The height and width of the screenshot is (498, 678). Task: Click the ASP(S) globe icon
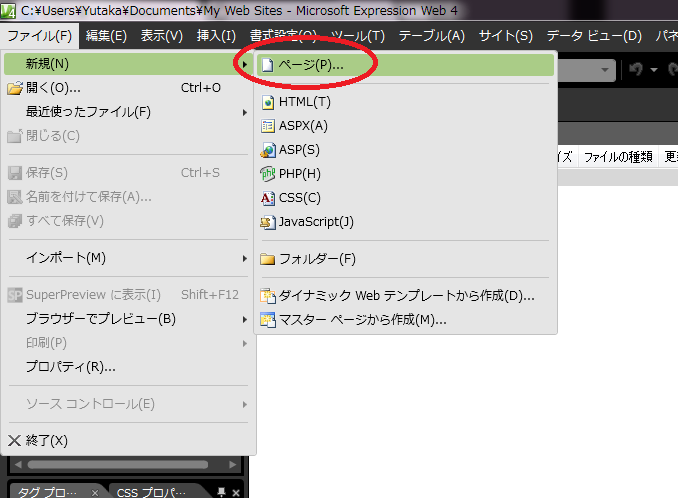coord(268,150)
